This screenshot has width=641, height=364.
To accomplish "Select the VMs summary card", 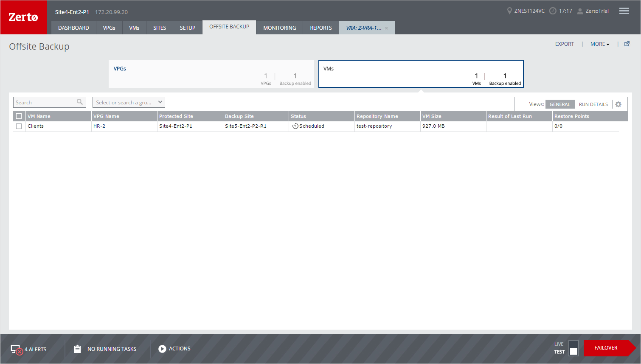I will pos(421,74).
